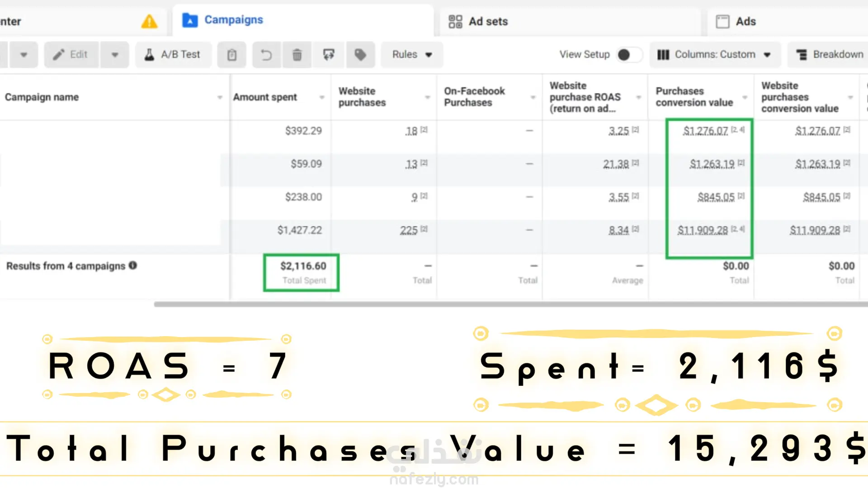Click the duplicate clipboard icon
This screenshot has width=868, height=488.
232,55
